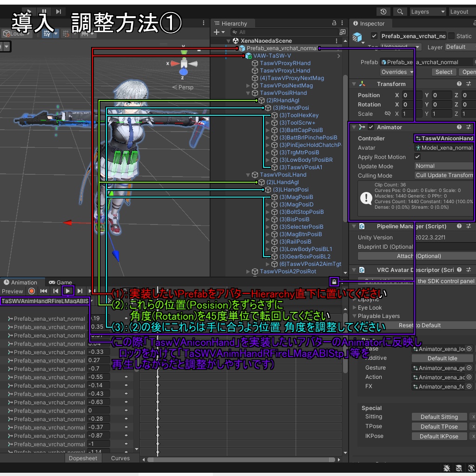
Task: Collapse the Animator component foldout
Action: tap(354, 127)
